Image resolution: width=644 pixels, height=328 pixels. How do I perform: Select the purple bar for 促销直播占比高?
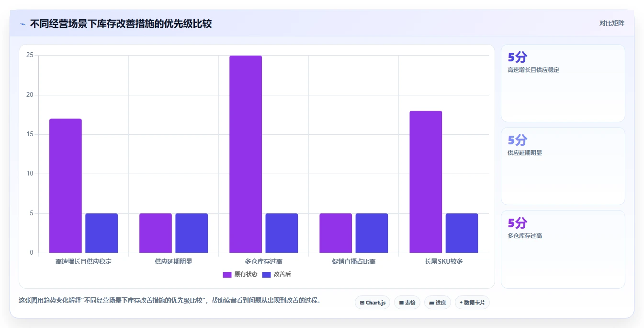[x=336, y=233]
